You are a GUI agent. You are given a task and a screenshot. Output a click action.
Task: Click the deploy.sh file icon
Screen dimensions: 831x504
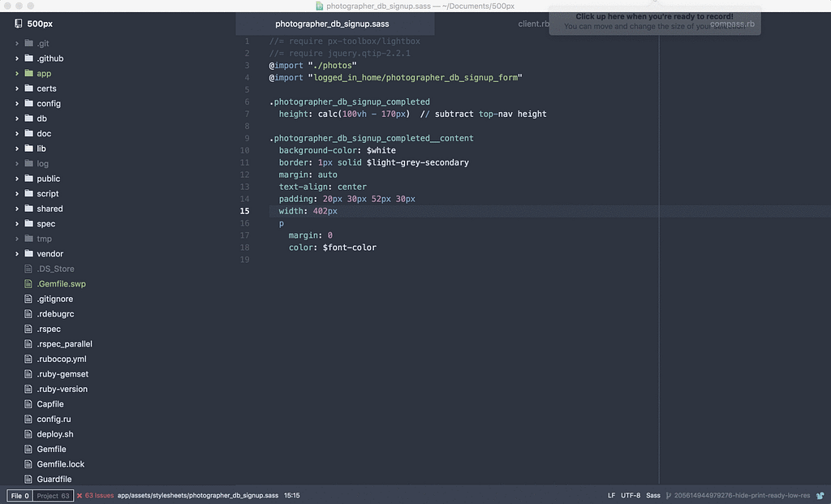(28, 434)
